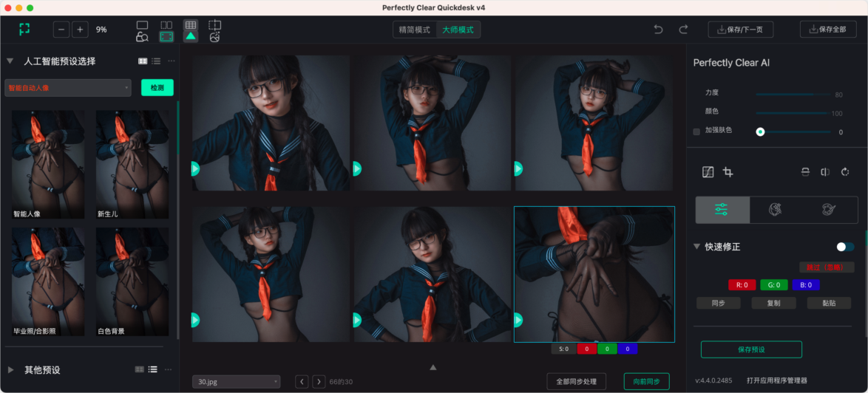This screenshot has height=393, width=868.
Task: Click the green triangle icon in toolbar
Action: pyautogui.click(x=191, y=36)
